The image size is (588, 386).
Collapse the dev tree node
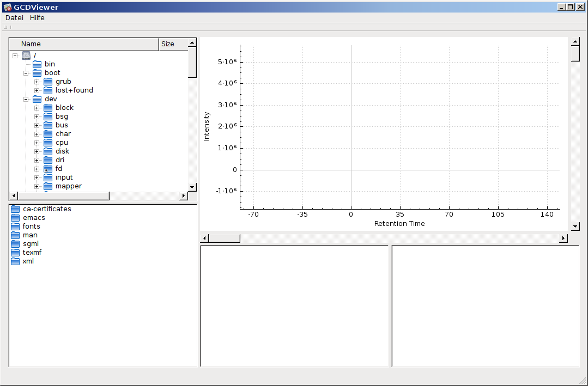(x=26, y=99)
